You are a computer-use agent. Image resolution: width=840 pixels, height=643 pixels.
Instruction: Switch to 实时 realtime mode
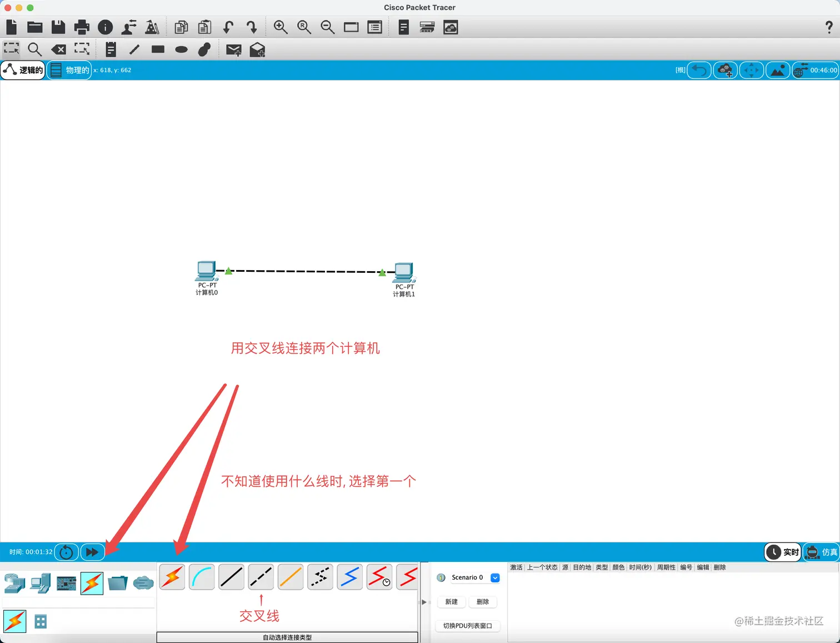tap(783, 552)
